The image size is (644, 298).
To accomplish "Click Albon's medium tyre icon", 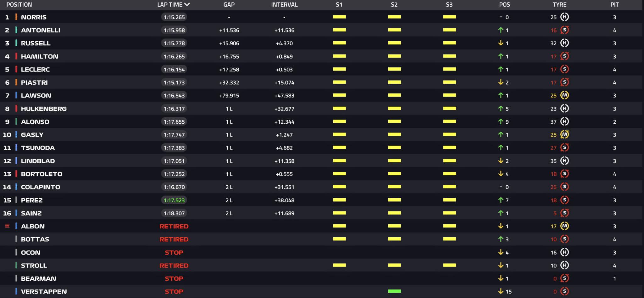I will (564, 226).
